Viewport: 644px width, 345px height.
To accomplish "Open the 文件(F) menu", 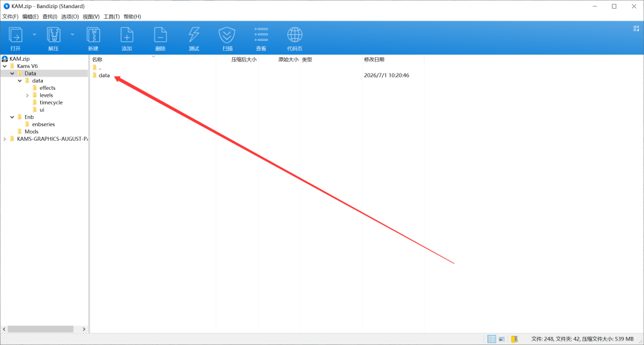I will 10,16.
